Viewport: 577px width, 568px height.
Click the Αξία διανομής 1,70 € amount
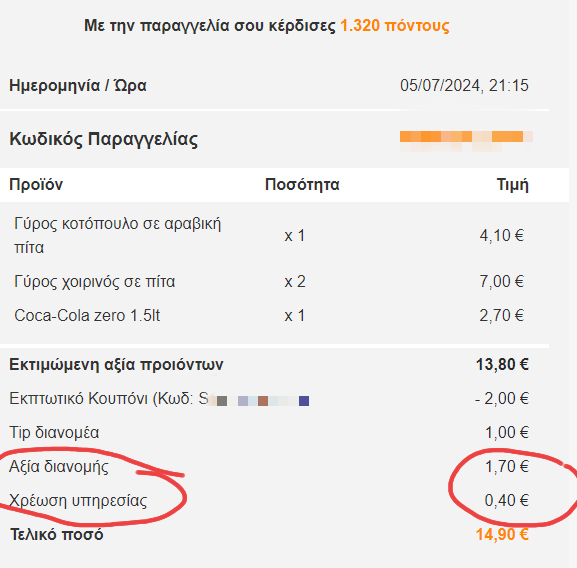point(507,466)
